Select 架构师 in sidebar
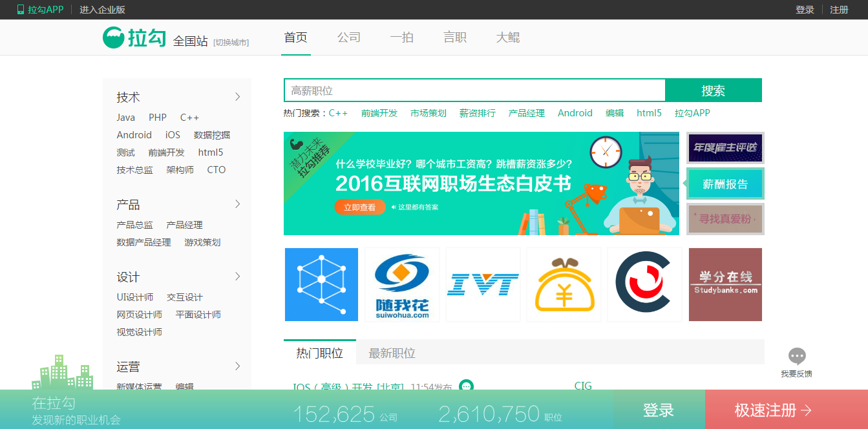Viewport: 868px width, 429px height. coord(180,170)
